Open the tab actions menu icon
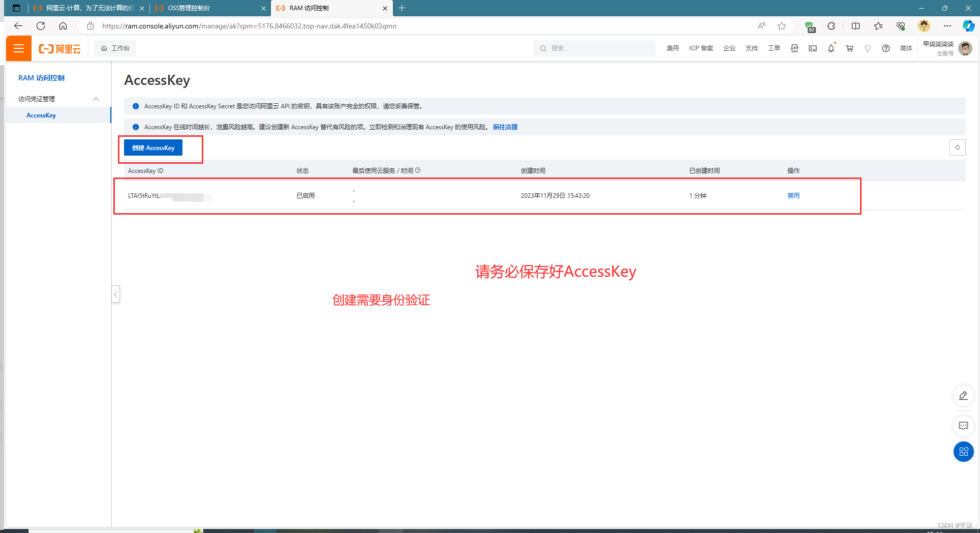The width and height of the screenshot is (980, 533). (x=16, y=8)
